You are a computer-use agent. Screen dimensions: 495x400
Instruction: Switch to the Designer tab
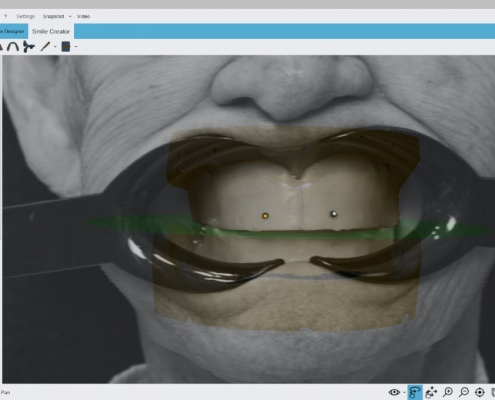tap(13, 31)
